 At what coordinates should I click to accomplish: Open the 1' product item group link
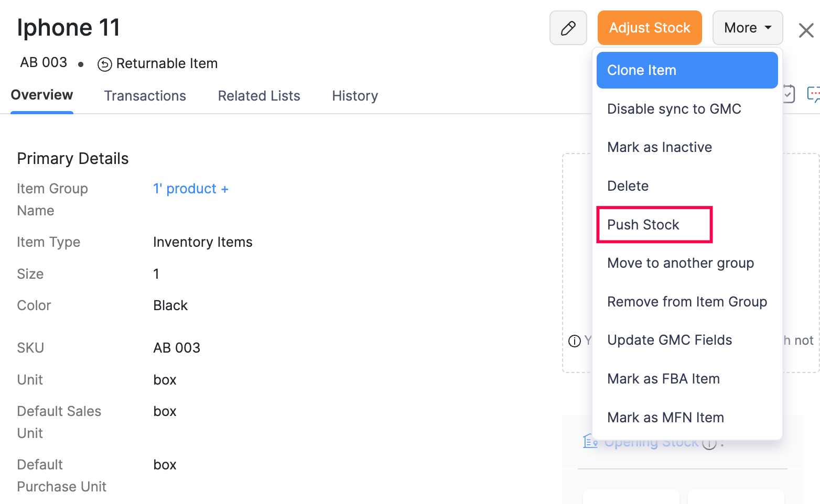[185, 189]
